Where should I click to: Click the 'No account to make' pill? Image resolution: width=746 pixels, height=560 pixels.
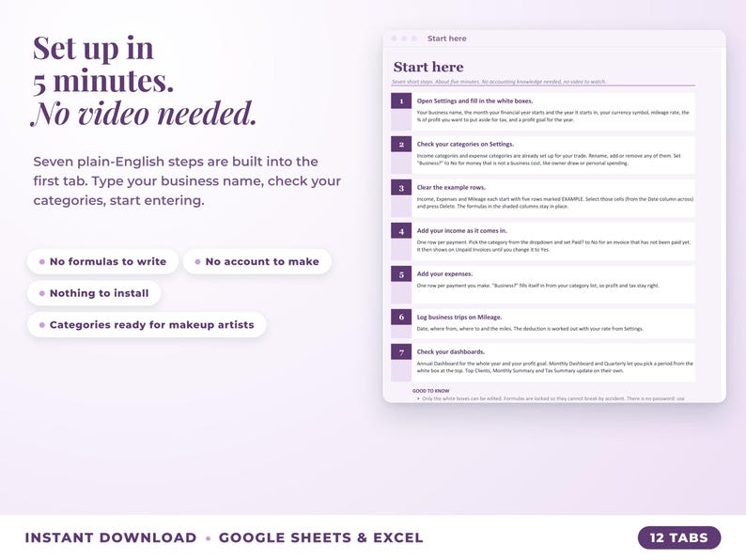click(x=256, y=262)
